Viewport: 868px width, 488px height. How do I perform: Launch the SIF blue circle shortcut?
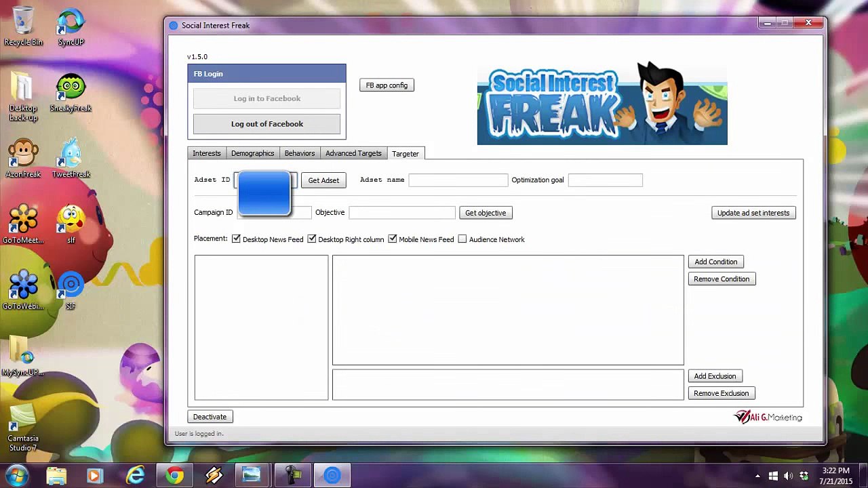[71, 291]
